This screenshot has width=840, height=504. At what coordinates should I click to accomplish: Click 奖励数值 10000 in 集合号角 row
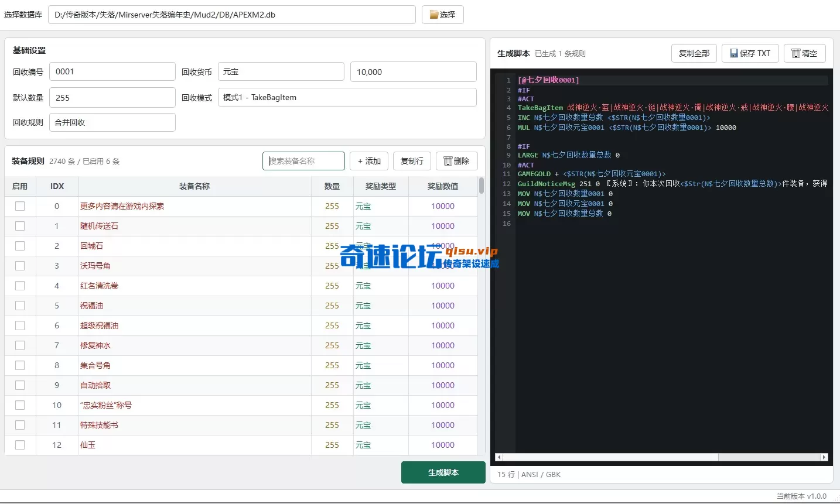point(443,365)
